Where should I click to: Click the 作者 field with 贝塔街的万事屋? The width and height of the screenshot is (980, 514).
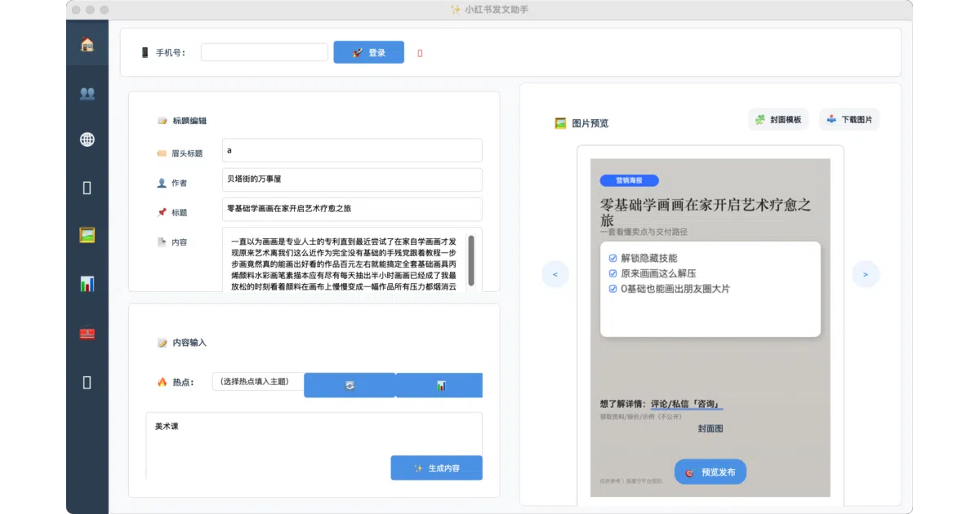(x=352, y=179)
